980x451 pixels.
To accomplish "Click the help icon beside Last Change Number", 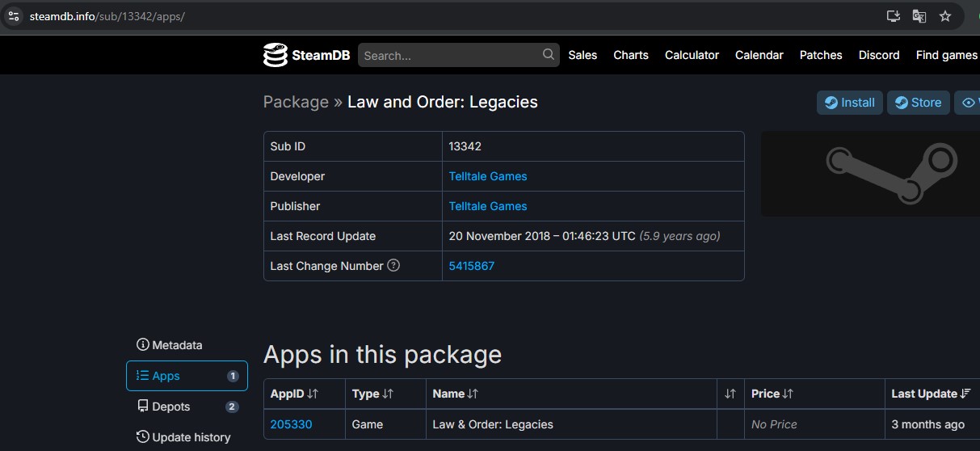I will 393,265.
